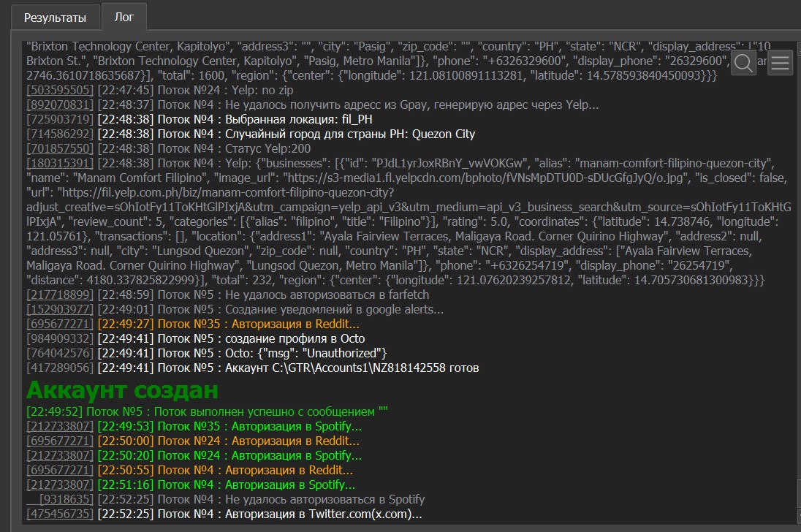Click ID 180315391 of Yelp businesses entry
The image size is (801, 532).
tap(60, 164)
